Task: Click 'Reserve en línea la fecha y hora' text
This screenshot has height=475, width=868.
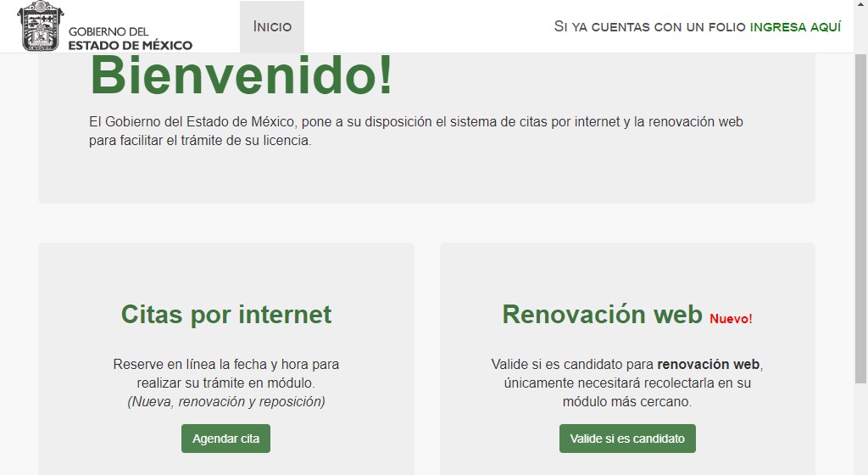Action: pos(225,364)
